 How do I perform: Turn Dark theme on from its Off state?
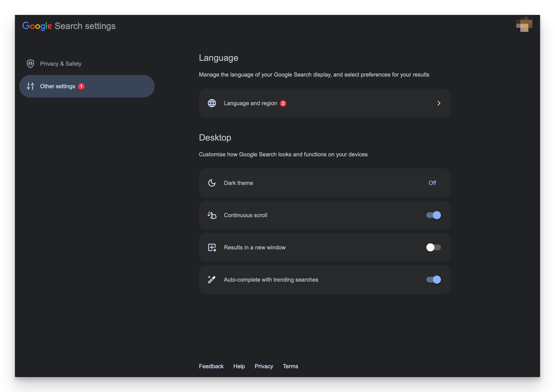432,183
